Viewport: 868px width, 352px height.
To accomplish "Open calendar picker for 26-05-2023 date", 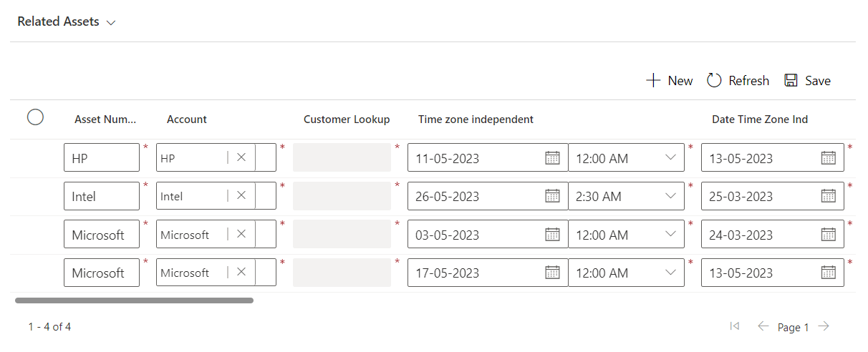I will tap(552, 196).
